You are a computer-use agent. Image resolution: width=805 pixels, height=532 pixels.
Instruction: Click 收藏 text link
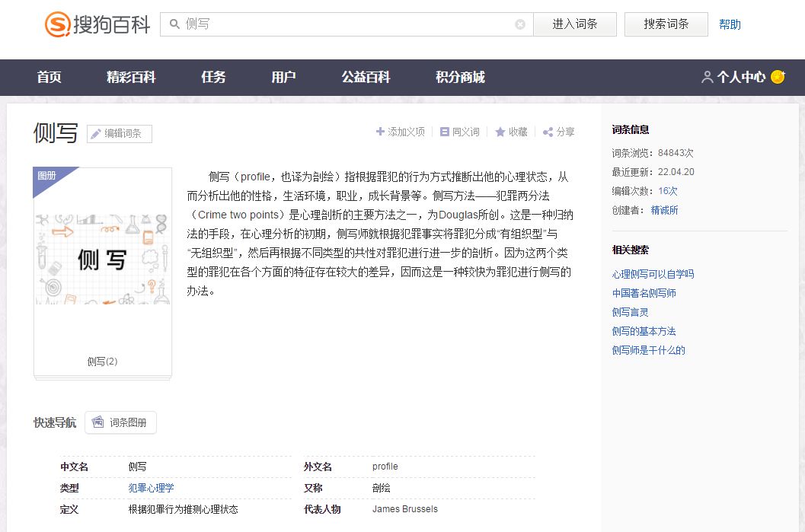[x=518, y=132]
